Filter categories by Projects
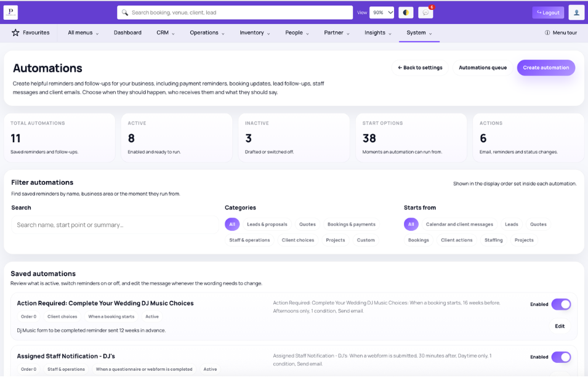The height and width of the screenshot is (388, 588). click(335, 240)
